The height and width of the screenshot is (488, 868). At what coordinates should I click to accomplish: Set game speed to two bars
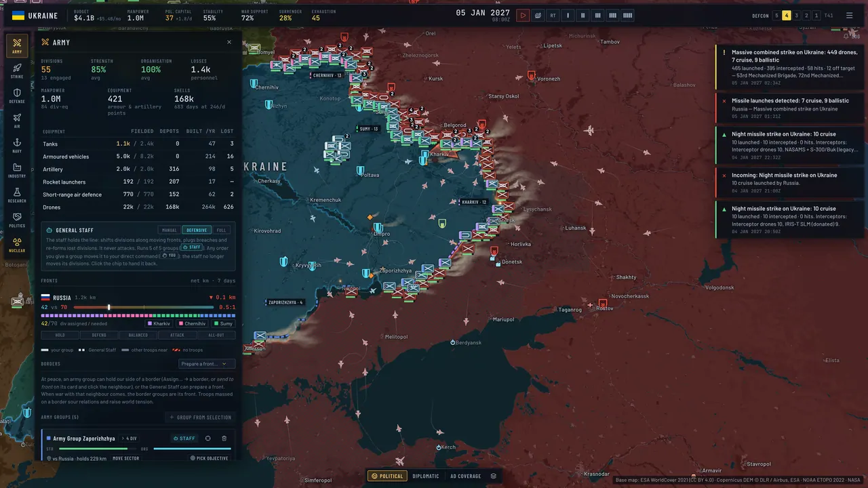tap(583, 15)
